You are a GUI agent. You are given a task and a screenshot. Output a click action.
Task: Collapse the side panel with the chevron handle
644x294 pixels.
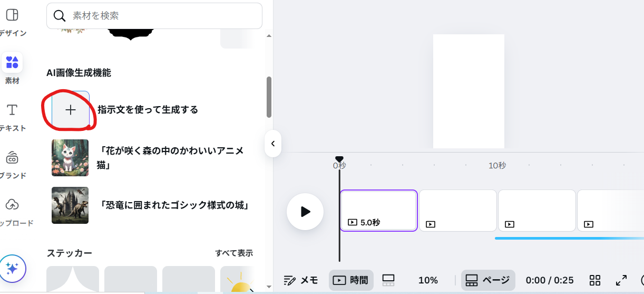pos(273,144)
